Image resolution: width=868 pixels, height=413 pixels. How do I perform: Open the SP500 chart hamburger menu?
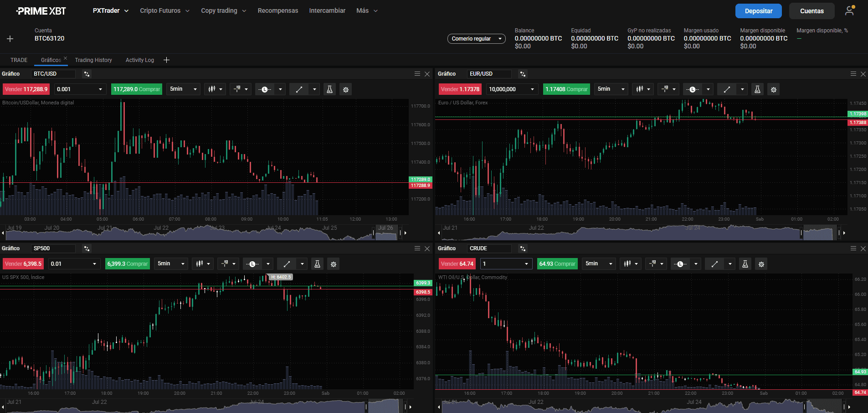[417, 248]
